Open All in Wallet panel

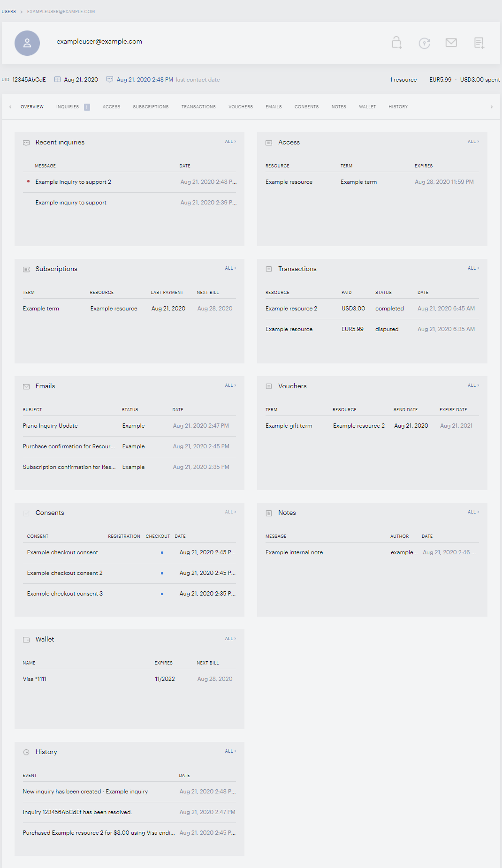pos(230,639)
